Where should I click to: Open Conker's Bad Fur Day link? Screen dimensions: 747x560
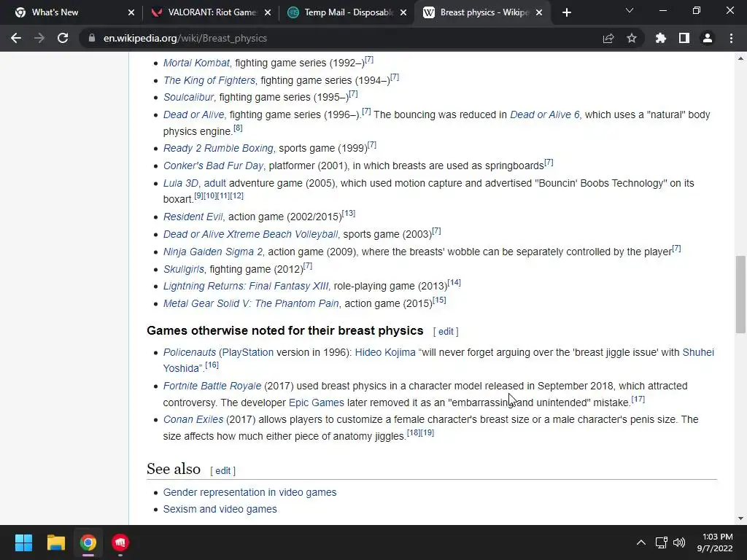[213, 166]
